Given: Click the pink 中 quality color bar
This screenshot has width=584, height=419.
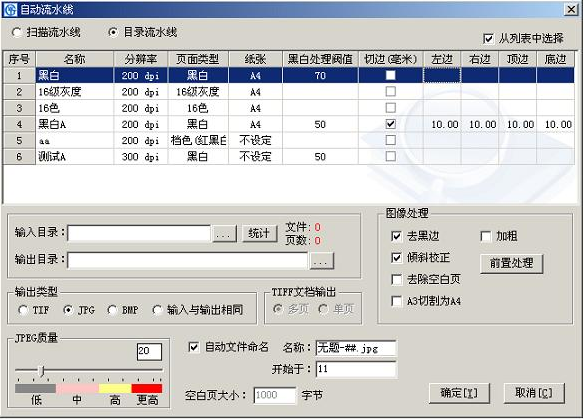Looking at the screenshot, I should coord(77,389).
